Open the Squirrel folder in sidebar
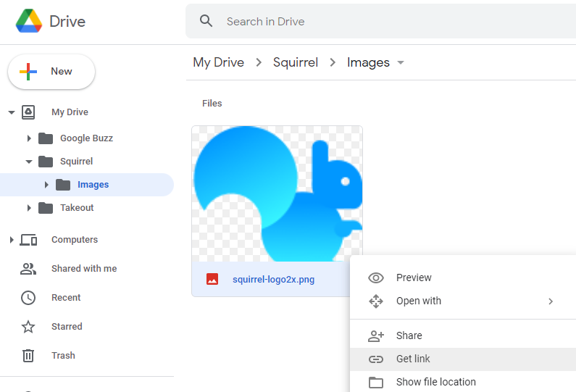 (x=76, y=162)
